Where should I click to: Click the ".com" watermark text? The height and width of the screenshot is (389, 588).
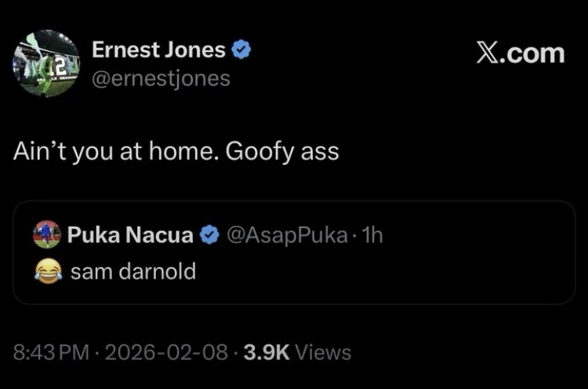533,53
